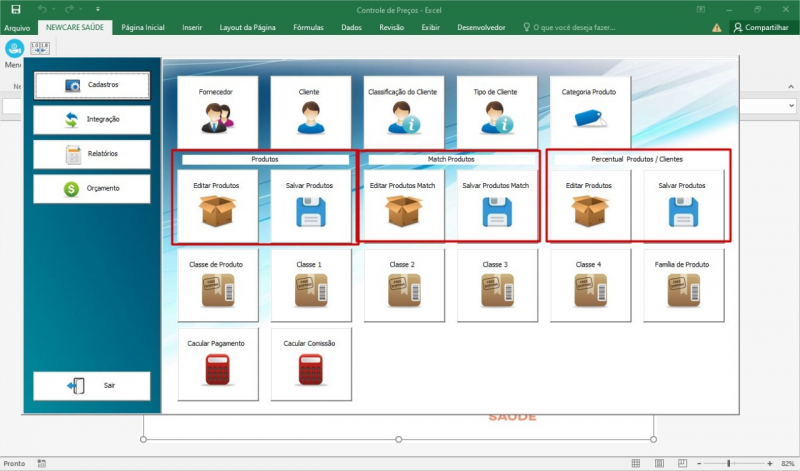Click the Calcular Comissão calculator icon
Screen dimensions: 800x471
pyautogui.click(x=309, y=368)
